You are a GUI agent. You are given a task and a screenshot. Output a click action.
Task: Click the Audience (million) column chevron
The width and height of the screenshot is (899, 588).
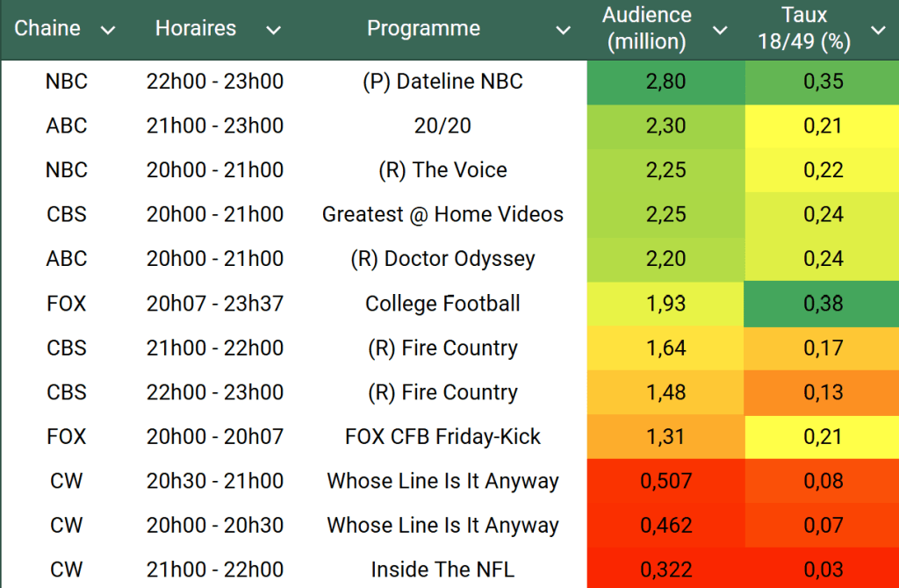(x=720, y=31)
